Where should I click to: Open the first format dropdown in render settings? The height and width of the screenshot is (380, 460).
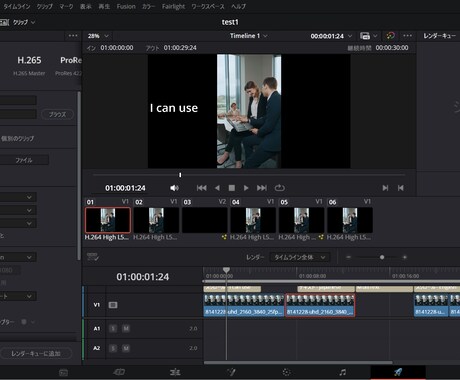[18, 197]
